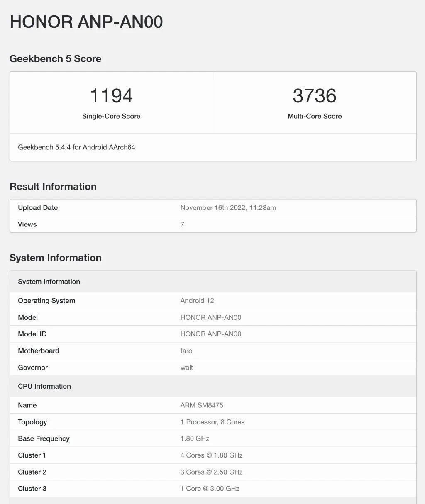Click the CPU Information section header
Image resolution: width=425 pixels, height=504 pixels.
click(x=213, y=386)
